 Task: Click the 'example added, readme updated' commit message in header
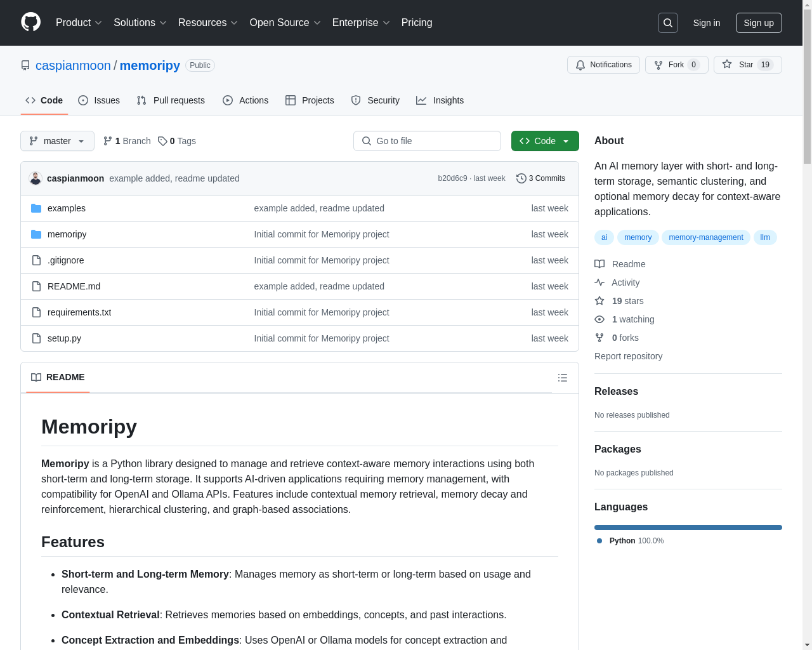174,178
